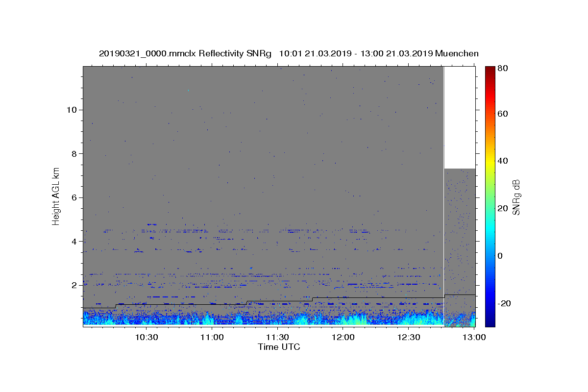Click the 11:30 time tick label

(277, 337)
